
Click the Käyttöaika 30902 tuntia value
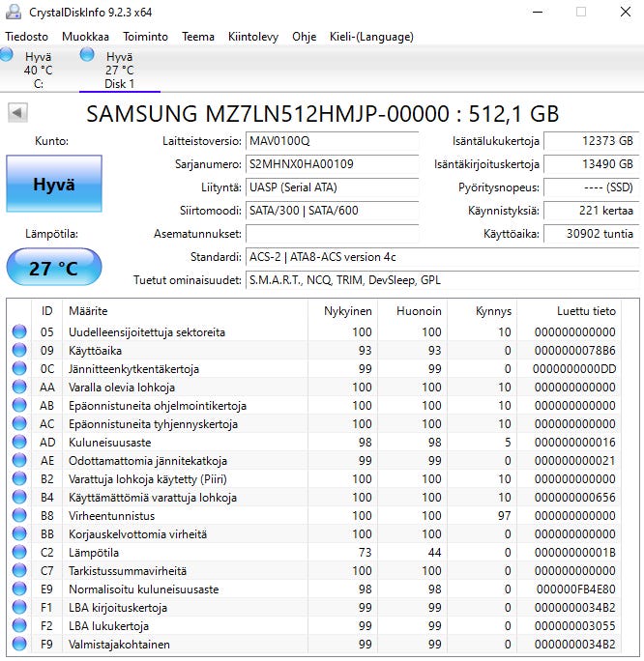pos(591,234)
